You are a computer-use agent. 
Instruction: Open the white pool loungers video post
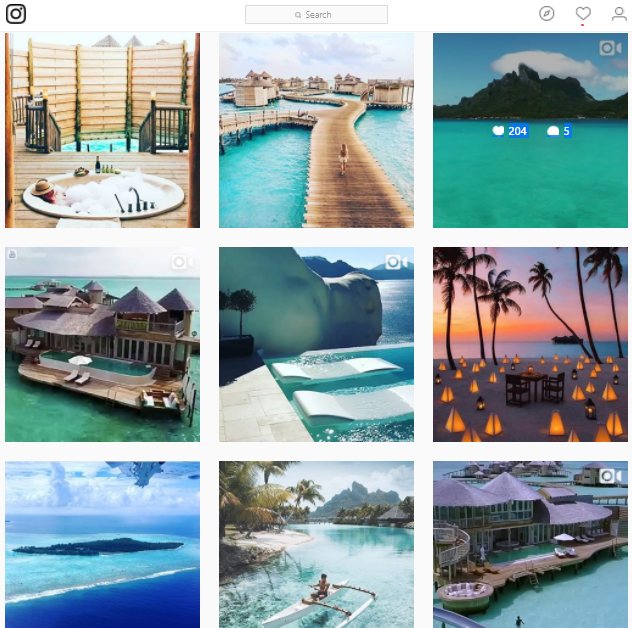coord(316,344)
